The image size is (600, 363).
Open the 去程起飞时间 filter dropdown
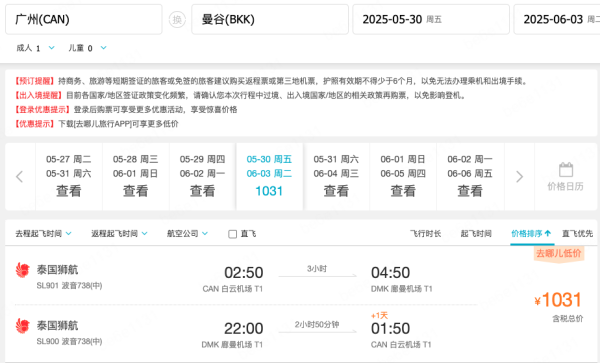43,233
